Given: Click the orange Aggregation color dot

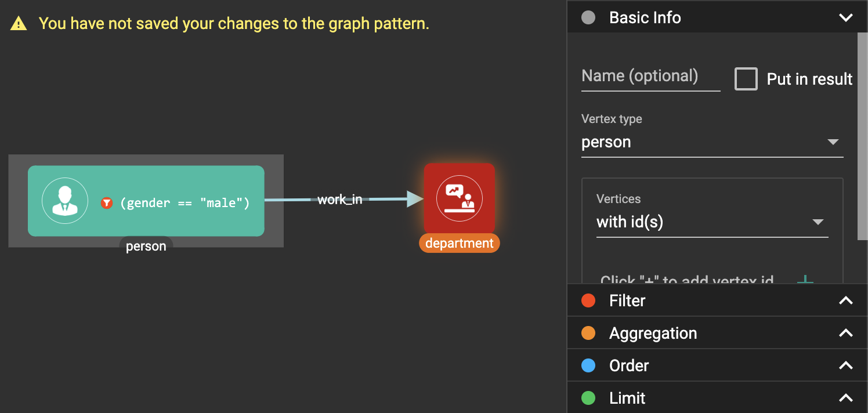Looking at the screenshot, I should pos(588,333).
